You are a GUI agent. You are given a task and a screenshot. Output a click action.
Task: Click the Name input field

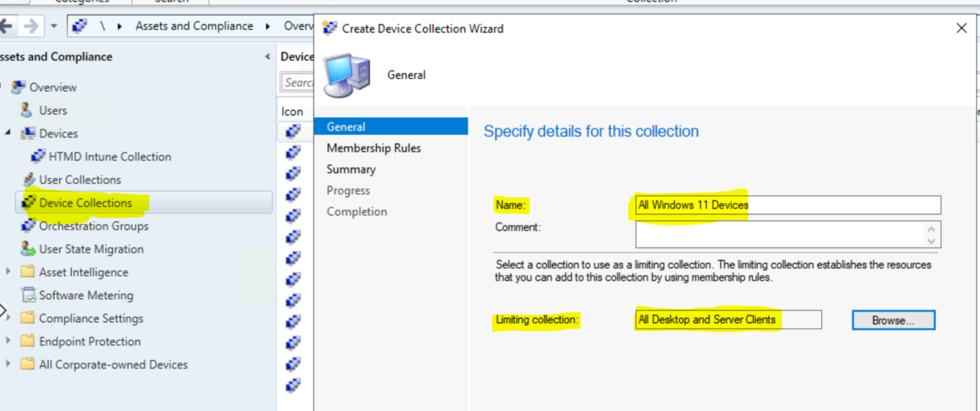point(788,205)
